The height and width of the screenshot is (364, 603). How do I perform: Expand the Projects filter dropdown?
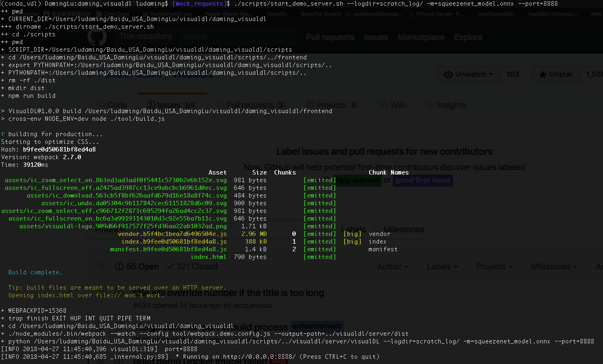[x=494, y=267]
